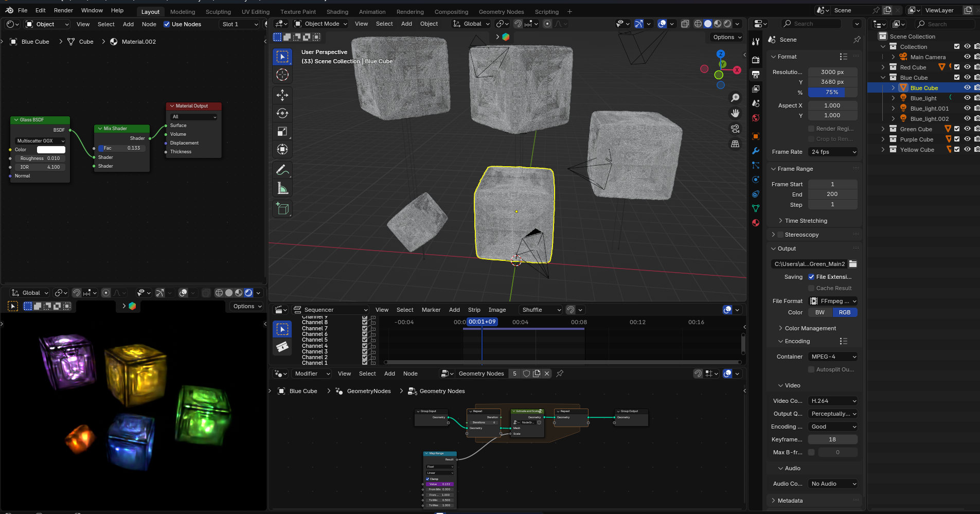Activate the Measure tool
The width and height of the screenshot is (980, 514).
282,188
